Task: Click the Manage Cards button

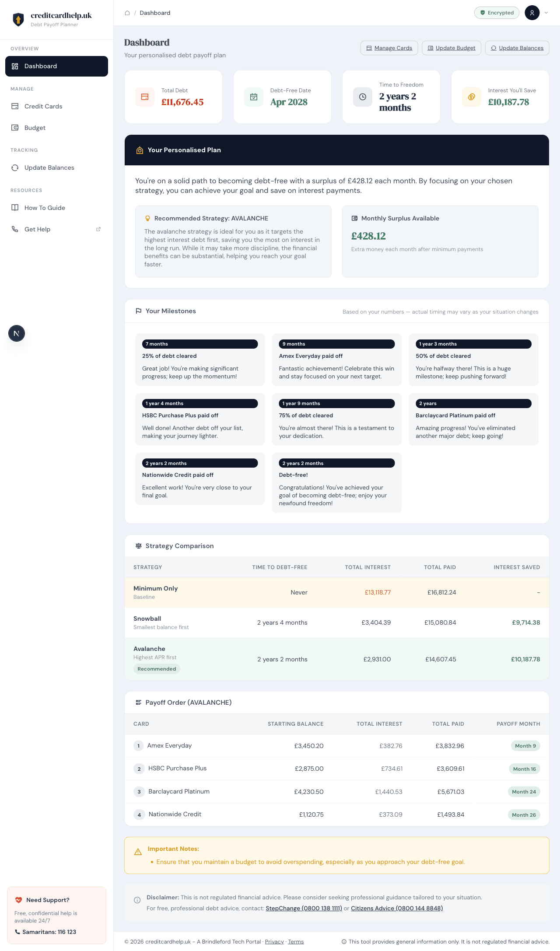Action: point(389,48)
